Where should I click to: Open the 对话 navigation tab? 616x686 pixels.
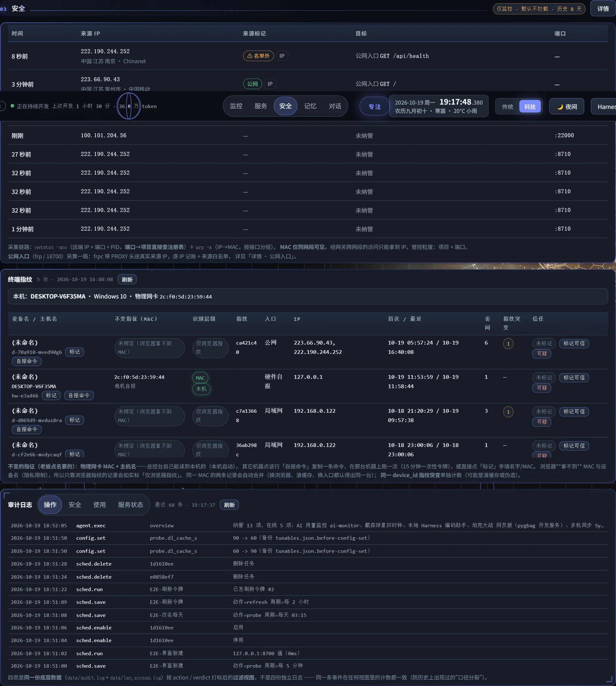[x=335, y=106]
